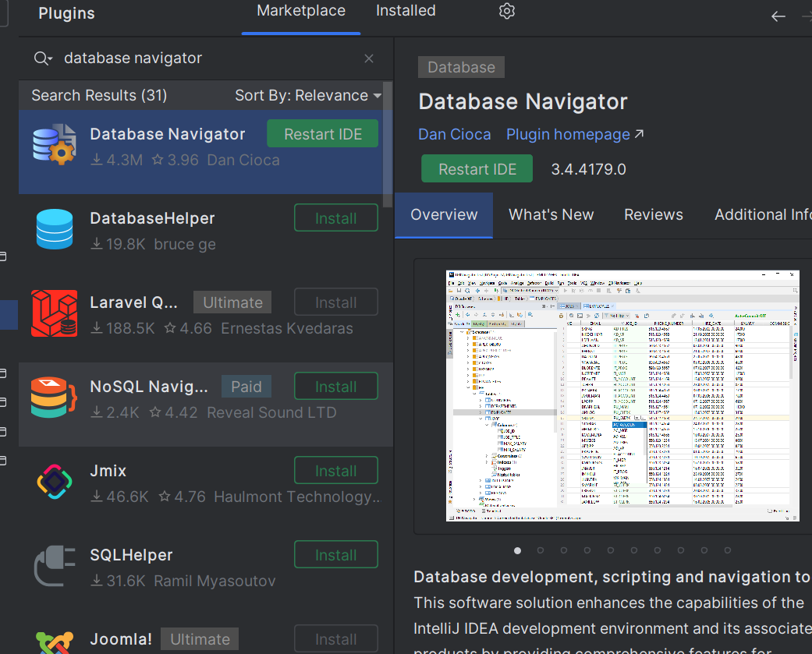Select the Laravel Q... list entry
The height and width of the screenshot is (654, 812).
[x=205, y=320]
